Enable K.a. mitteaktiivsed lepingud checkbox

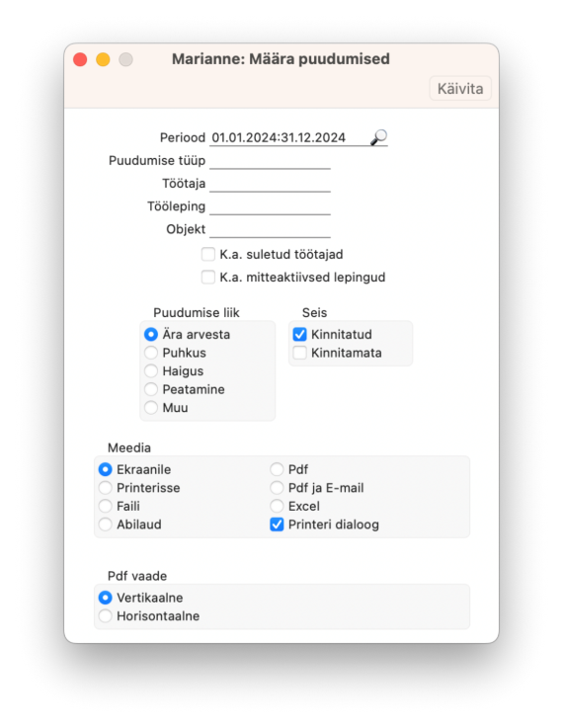coord(208,278)
